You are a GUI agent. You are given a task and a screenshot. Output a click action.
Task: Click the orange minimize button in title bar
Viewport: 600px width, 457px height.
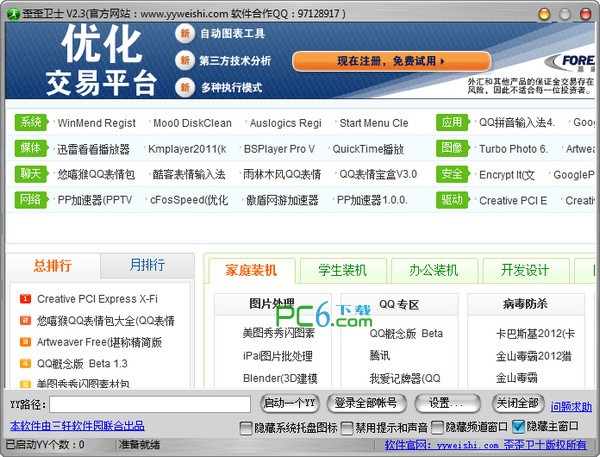544,14
